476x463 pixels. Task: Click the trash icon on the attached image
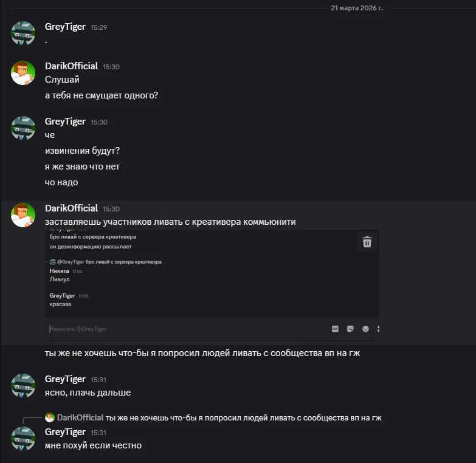click(367, 242)
